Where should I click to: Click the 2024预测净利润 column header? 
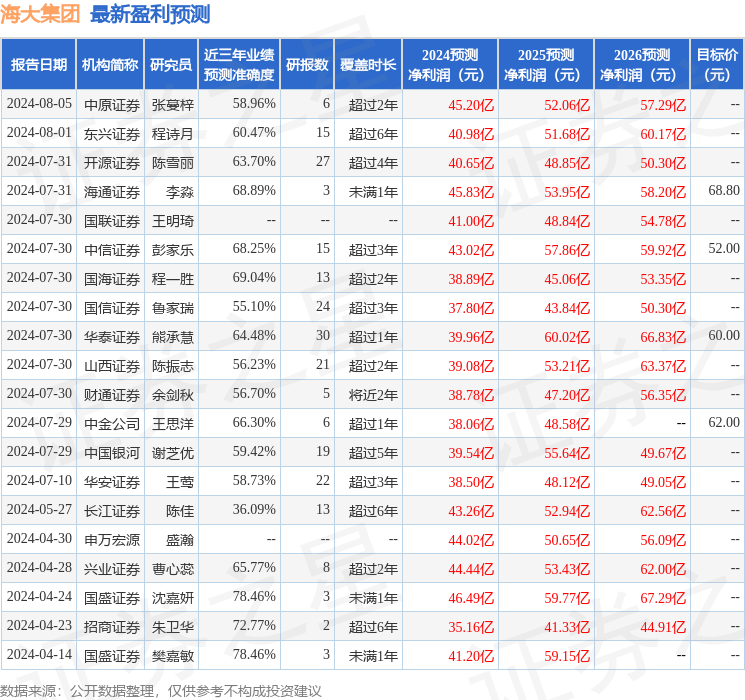pyautogui.click(x=450, y=65)
